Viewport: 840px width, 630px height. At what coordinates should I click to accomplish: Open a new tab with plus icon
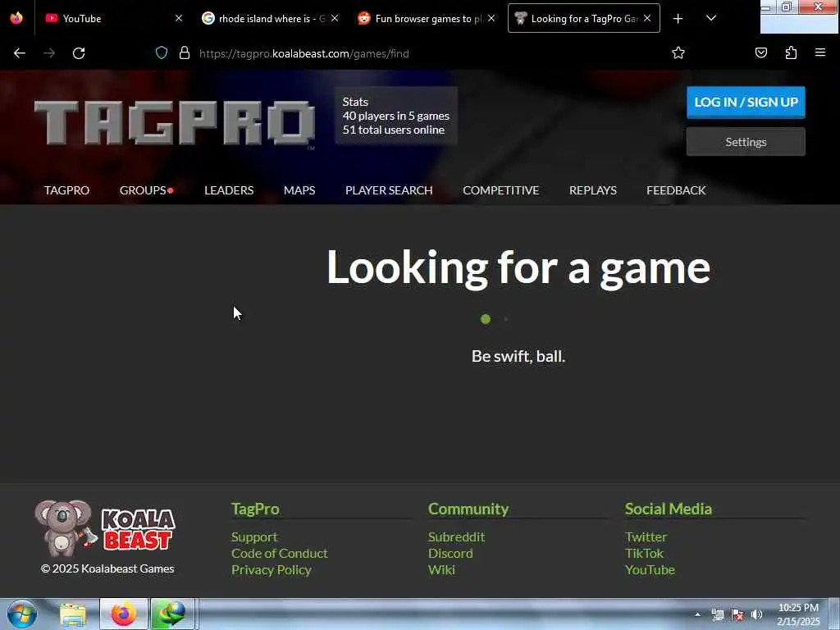point(678,18)
